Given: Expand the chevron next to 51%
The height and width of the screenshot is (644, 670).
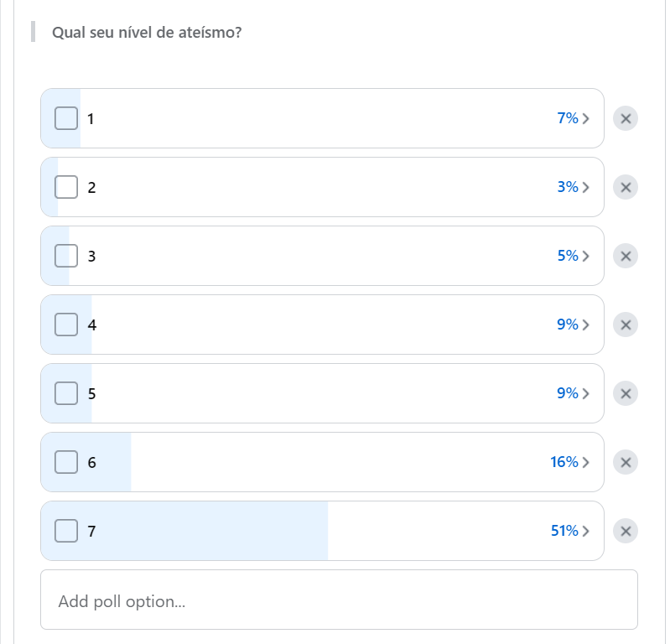Looking at the screenshot, I should (586, 532).
